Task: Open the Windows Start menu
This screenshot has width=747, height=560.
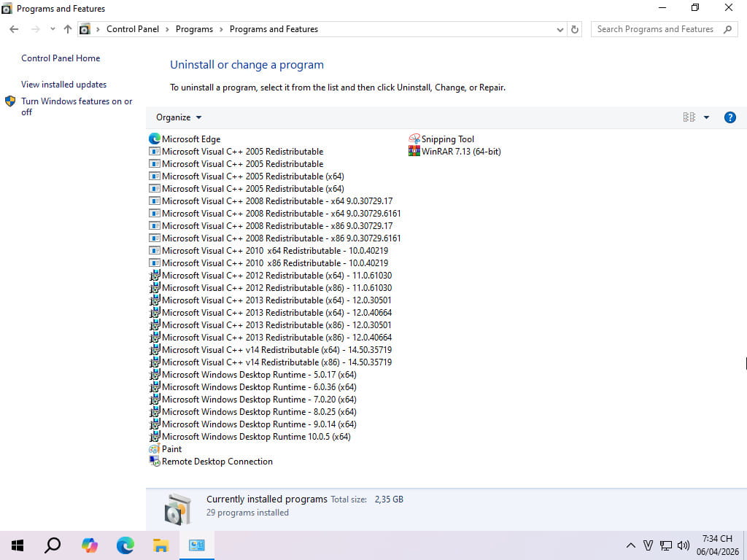Action: pyautogui.click(x=18, y=545)
